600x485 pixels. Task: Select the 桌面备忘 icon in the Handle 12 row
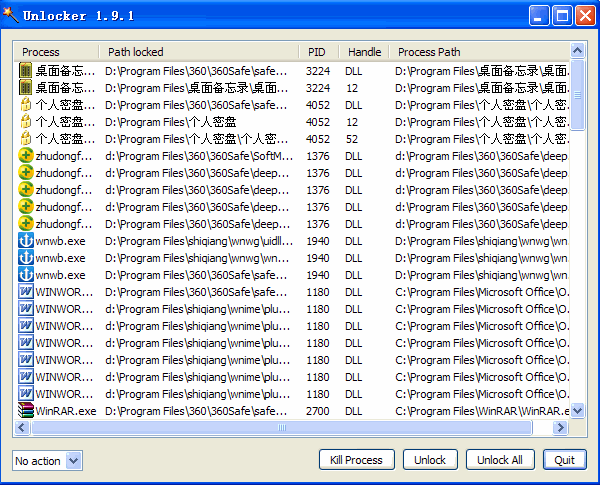pyautogui.click(x=25, y=88)
